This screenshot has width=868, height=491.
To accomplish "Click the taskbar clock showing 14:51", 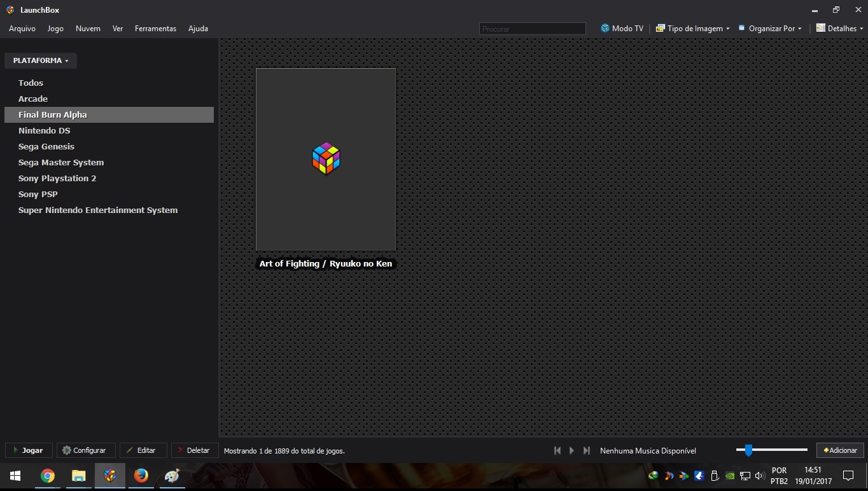I will pos(813,476).
